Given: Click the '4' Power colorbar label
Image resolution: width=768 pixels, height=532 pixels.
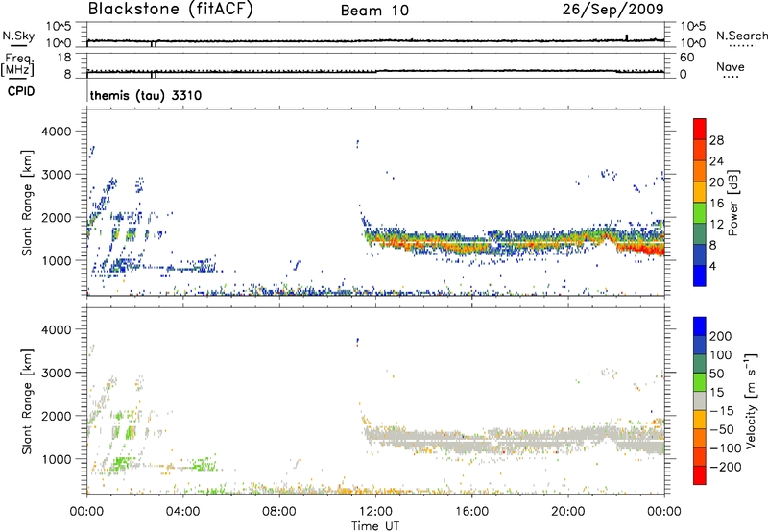Looking at the screenshot, I should coord(712,267).
